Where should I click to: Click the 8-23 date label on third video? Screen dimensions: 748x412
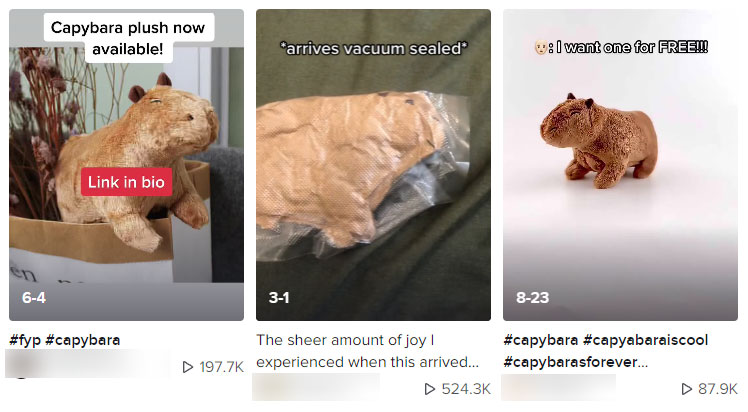pos(532,298)
